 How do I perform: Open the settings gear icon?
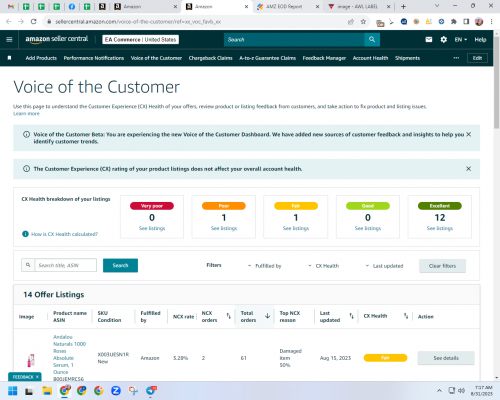tap(443, 40)
